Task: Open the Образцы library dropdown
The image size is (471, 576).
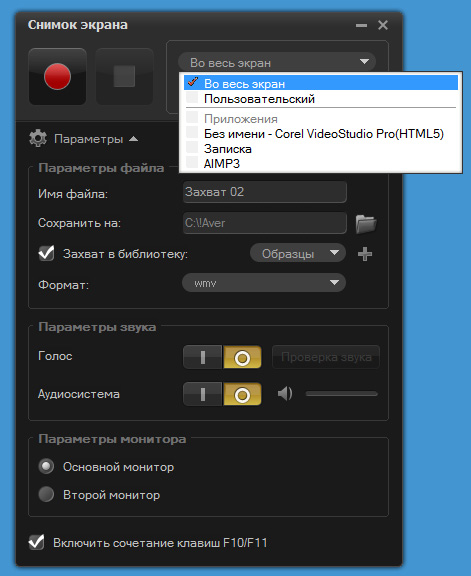Action: pos(298,253)
